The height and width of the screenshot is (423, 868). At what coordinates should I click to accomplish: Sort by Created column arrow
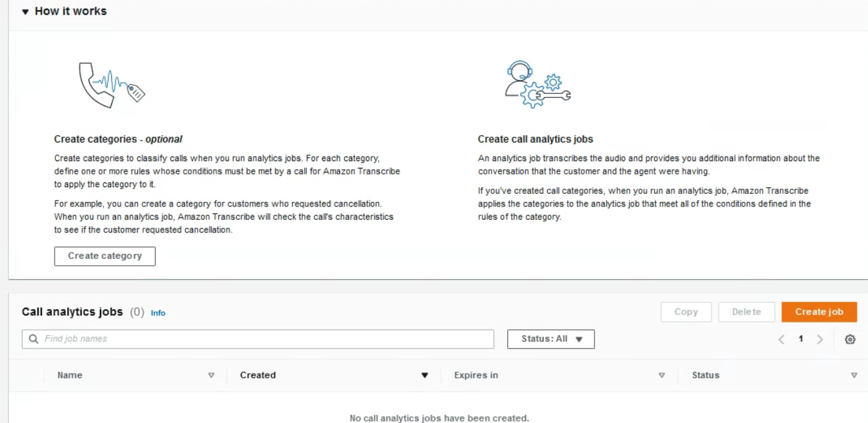tap(425, 376)
